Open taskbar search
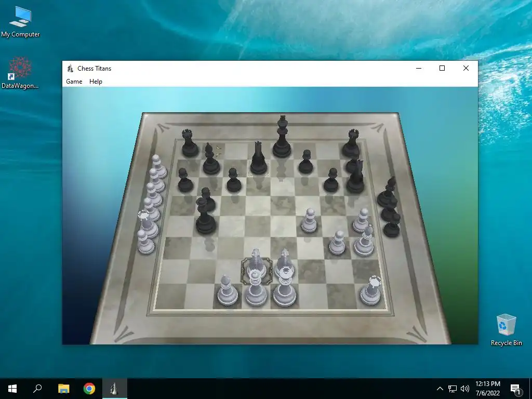The image size is (532, 399). [x=37, y=389]
